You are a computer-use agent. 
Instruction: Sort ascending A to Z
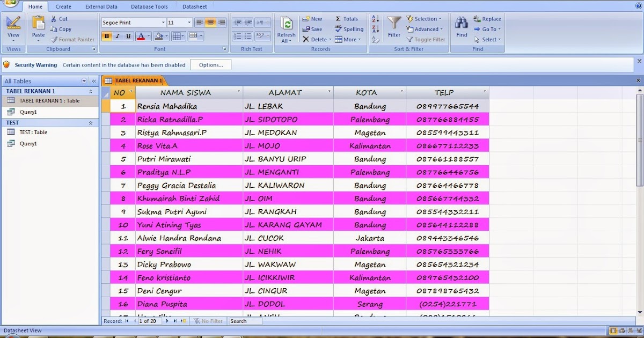point(375,19)
